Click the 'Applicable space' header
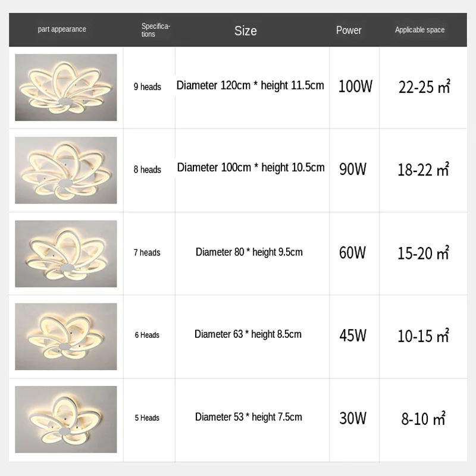 (x=419, y=30)
